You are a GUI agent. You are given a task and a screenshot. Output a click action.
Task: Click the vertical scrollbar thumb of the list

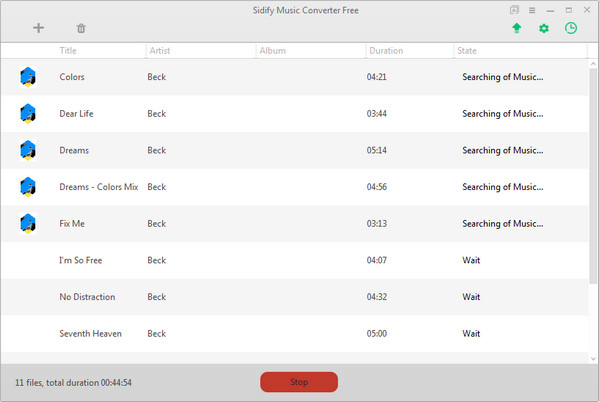[593, 176]
